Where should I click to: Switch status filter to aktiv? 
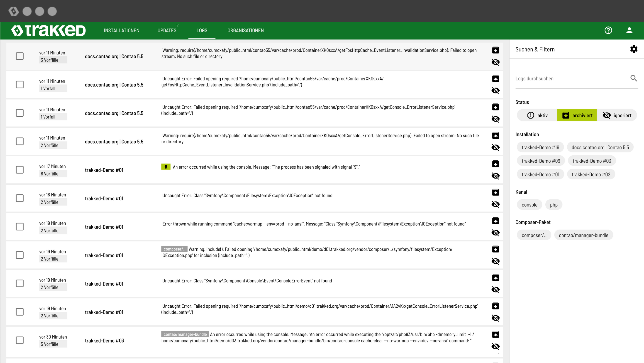[537, 115]
